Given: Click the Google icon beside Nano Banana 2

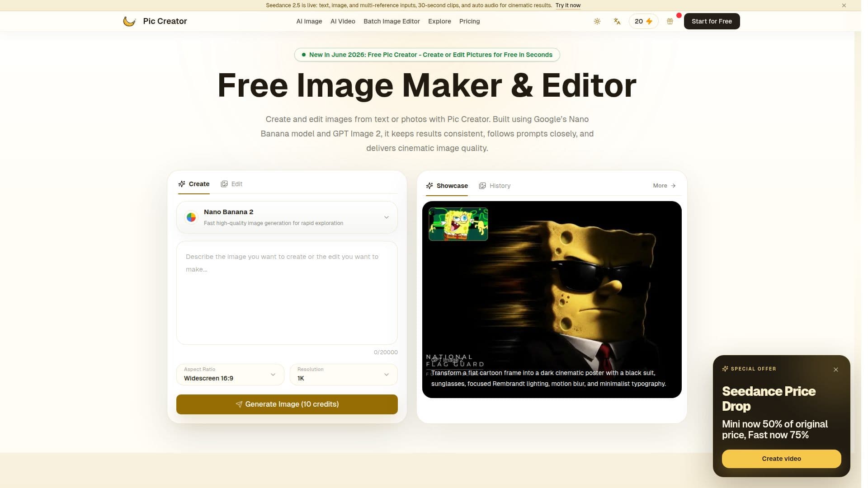Looking at the screenshot, I should click(x=191, y=217).
